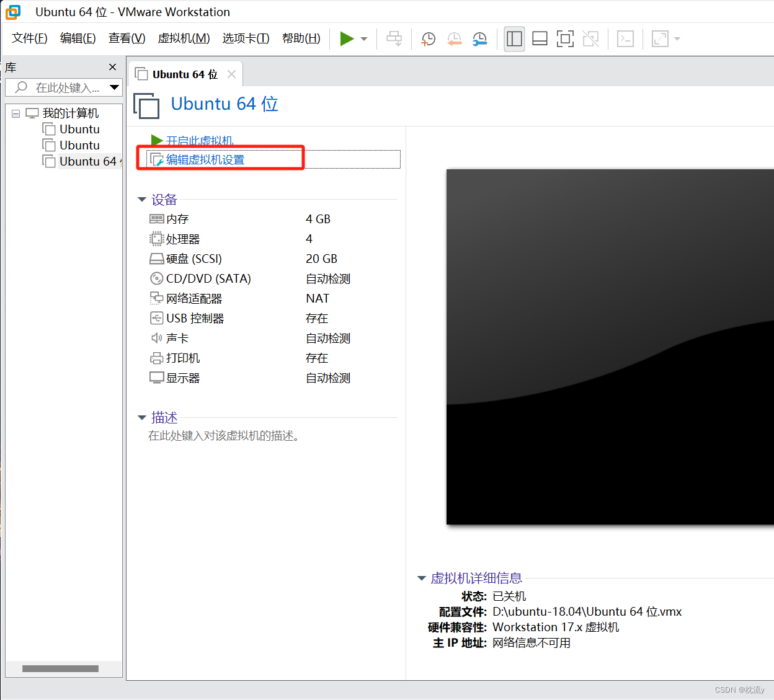774x700 pixels.
Task: Click the 处理器 device label
Action: point(183,239)
